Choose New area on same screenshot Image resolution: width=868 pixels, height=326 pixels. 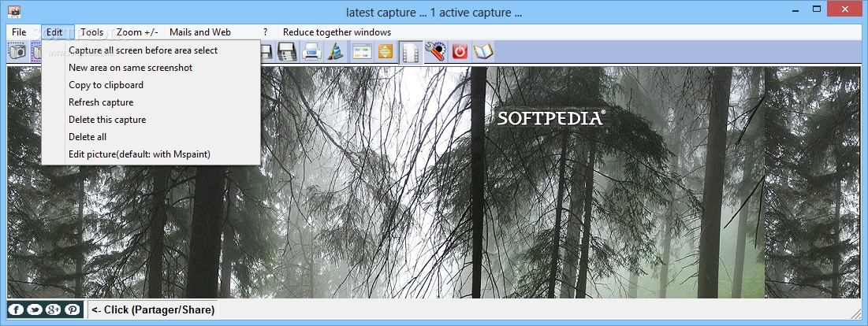pyautogui.click(x=151, y=68)
